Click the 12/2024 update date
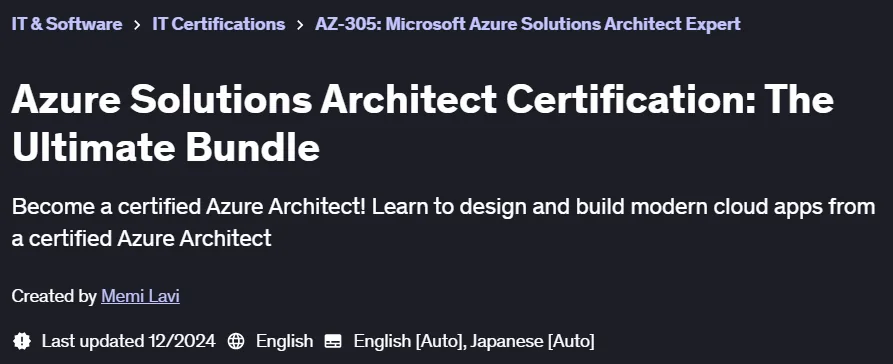Image resolution: width=893 pixels, height=364 pixels. click(x=182, y=341)
